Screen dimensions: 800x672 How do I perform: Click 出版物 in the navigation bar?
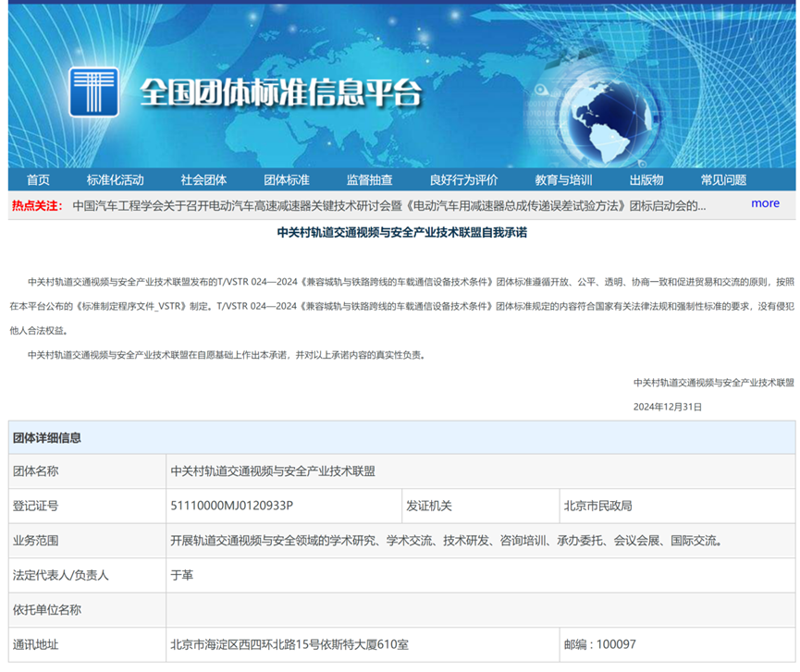(646, 179)
